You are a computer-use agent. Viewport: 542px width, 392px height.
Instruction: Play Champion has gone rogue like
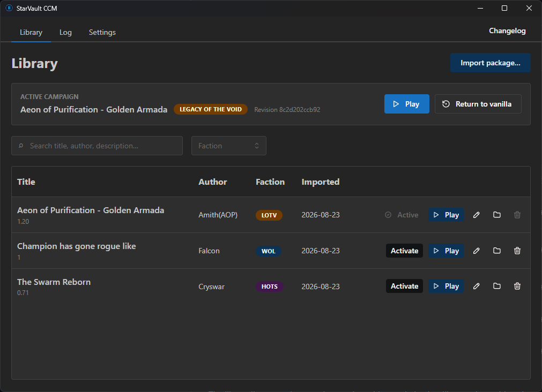coord(446,251)
